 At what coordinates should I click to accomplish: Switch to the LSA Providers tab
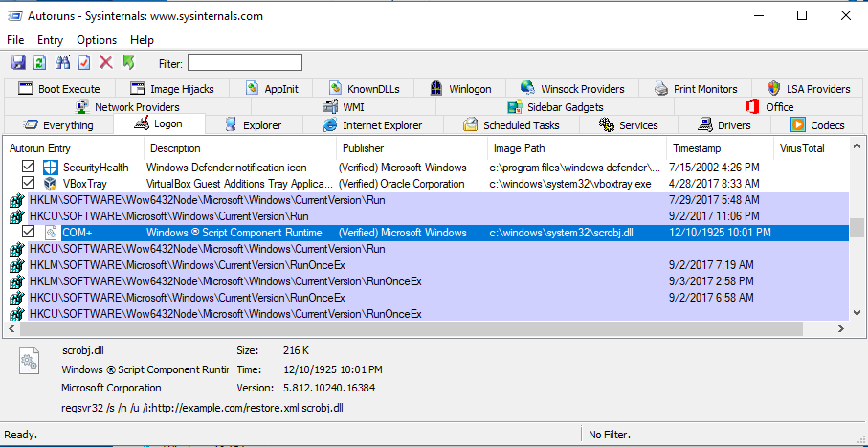coord(809,89)
